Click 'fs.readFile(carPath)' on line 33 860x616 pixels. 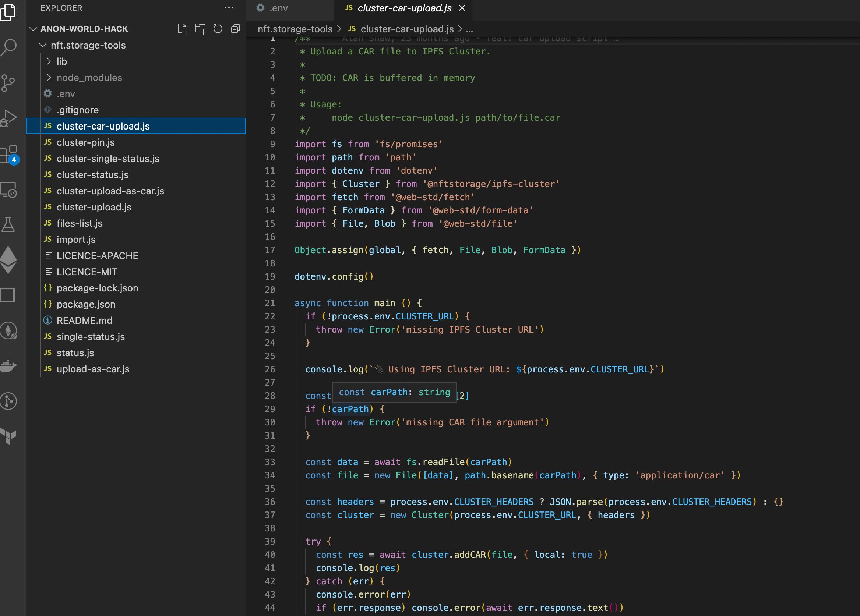click(x=459, y=462)
